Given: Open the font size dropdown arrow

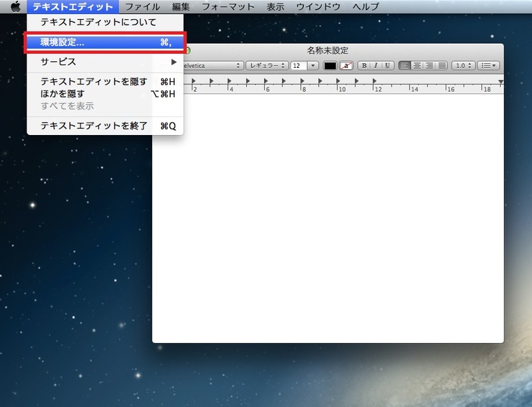Looking at the screenshot, I should click(313, 65).
